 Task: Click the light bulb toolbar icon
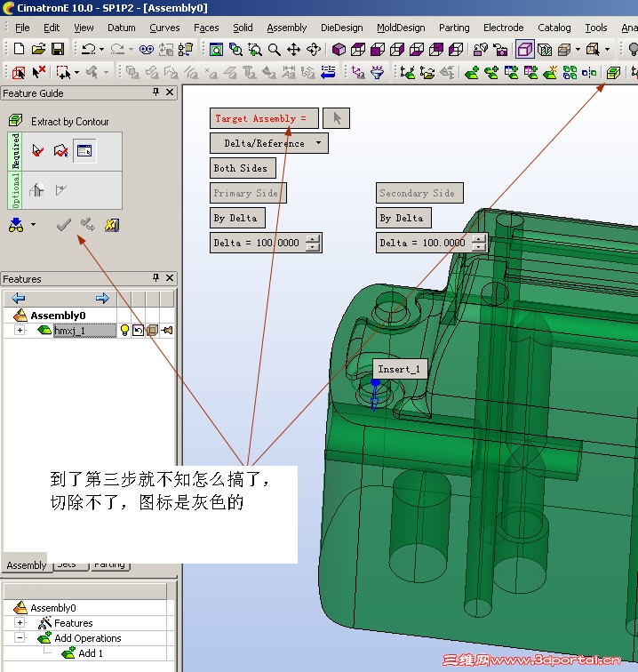point(633,50)
